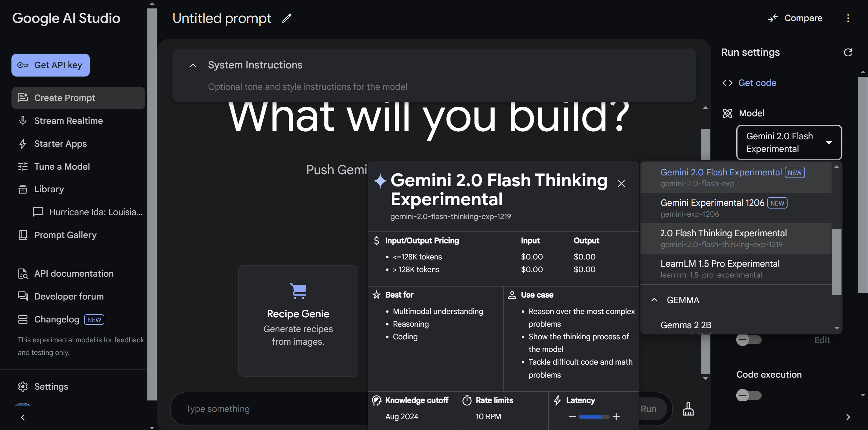Click the Tune a Model sliders icon
The height and width of the screenshot is (430, 868).
23,166
